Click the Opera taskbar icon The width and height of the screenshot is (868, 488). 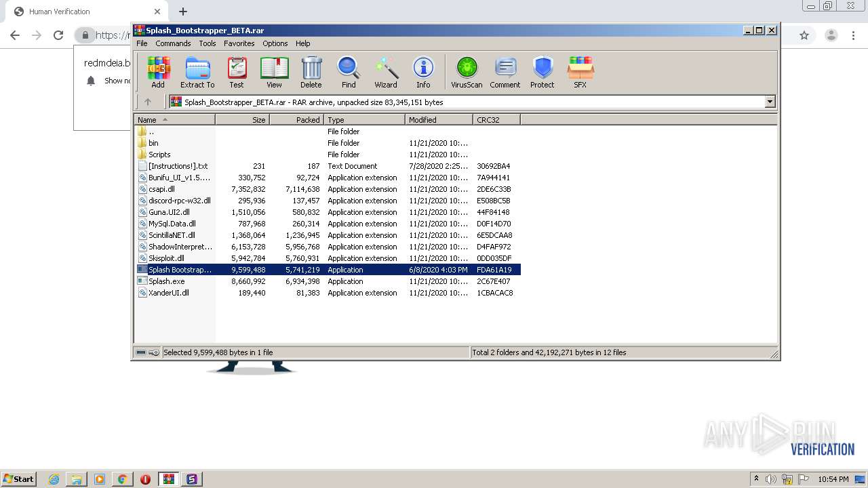click(145, 479)
